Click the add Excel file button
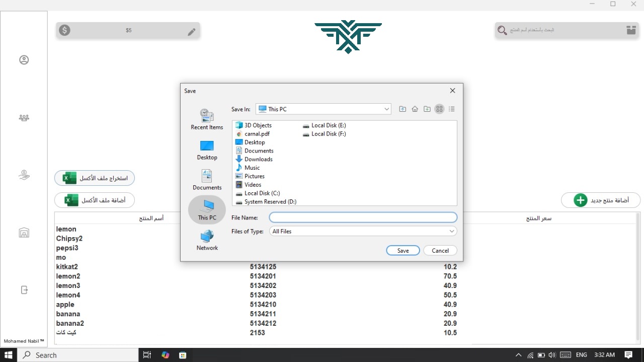This screenshot has width=644, height=362. click(x=95, y=200)
